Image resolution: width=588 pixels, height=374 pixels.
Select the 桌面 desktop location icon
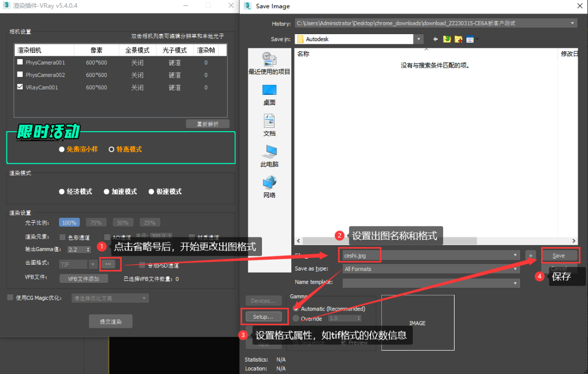click(269, 94)
